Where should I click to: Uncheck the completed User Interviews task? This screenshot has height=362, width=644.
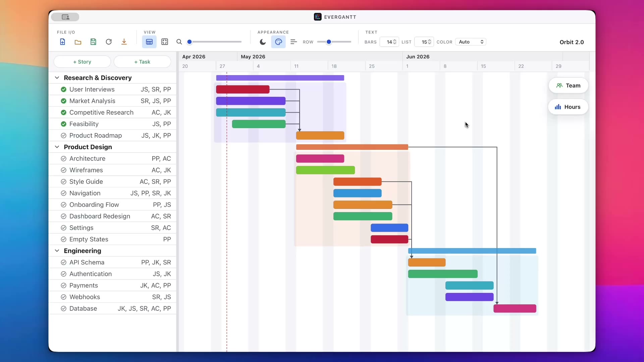[63, 89]
